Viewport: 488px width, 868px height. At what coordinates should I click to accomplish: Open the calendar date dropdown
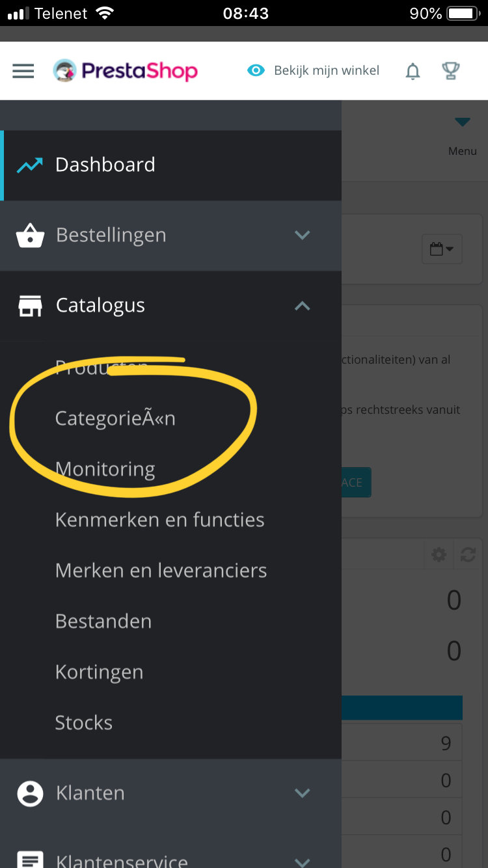coord(442,249)
